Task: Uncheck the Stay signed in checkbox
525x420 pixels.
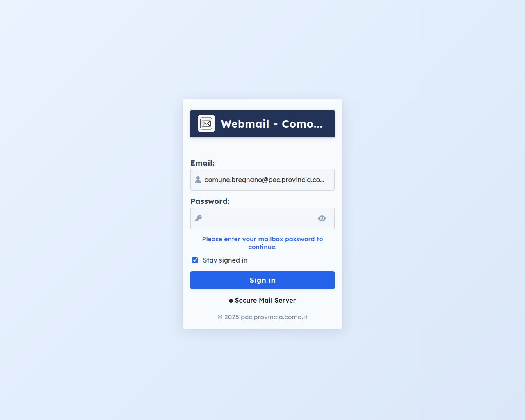Action: [x=195, y=260]
